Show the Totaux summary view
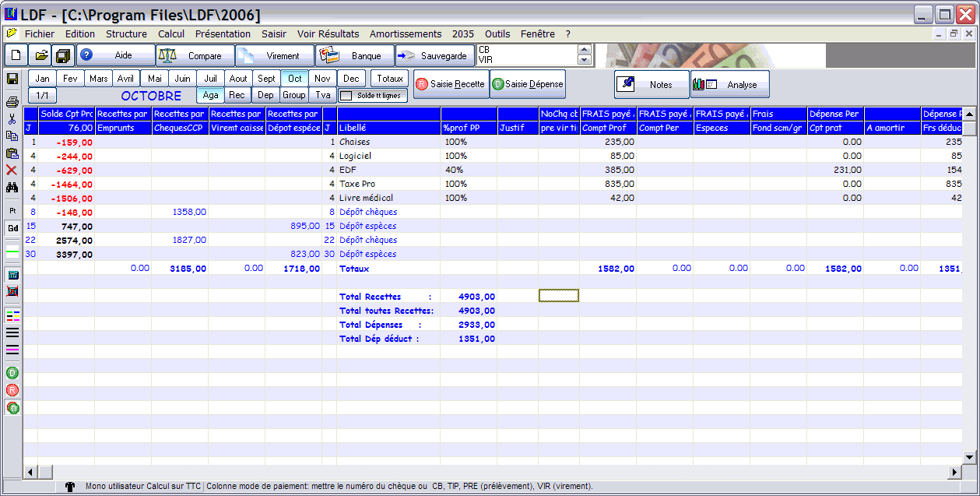The height and width of the screenshot is (496, 980). (390, 79)
